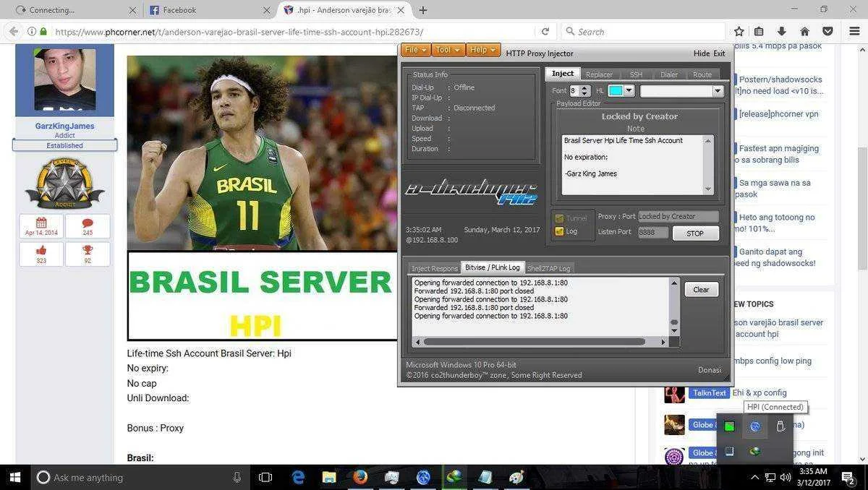868x490 pixels.
Task: Switch to the Dialer tab
Action: (x=669, y=74)
